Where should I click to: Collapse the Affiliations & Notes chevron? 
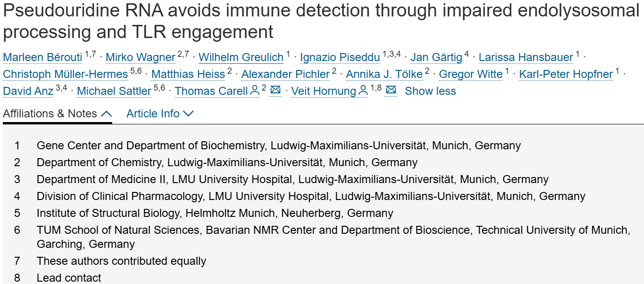point(107,114)
